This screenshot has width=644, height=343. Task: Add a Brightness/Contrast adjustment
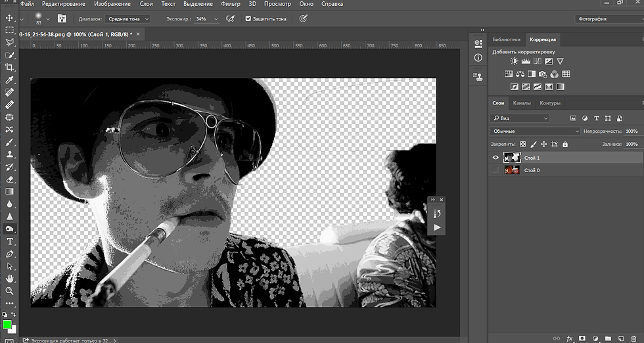click(x=514, y=61)
